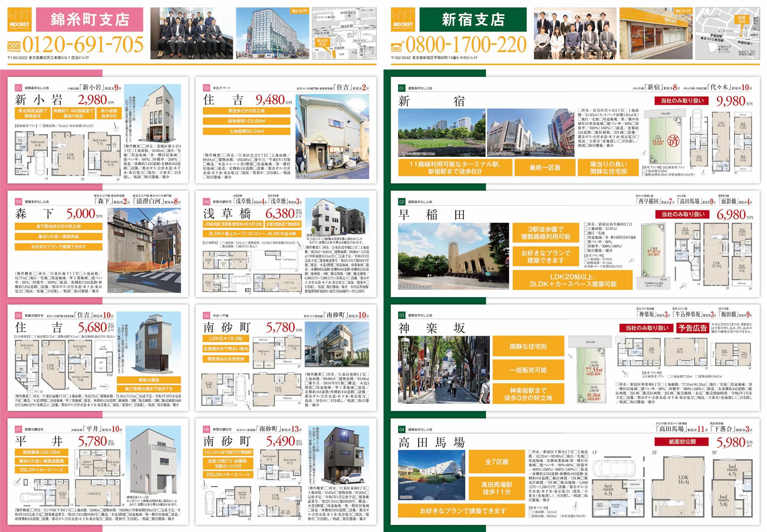Open the 新宿支店 storefront photo
The image size is (767, 532).
656,33
